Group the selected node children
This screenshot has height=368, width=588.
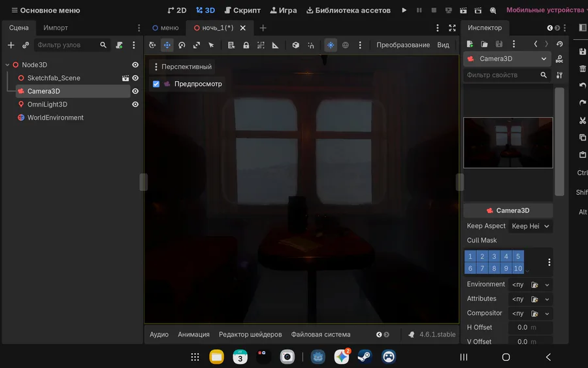(261, 45)
